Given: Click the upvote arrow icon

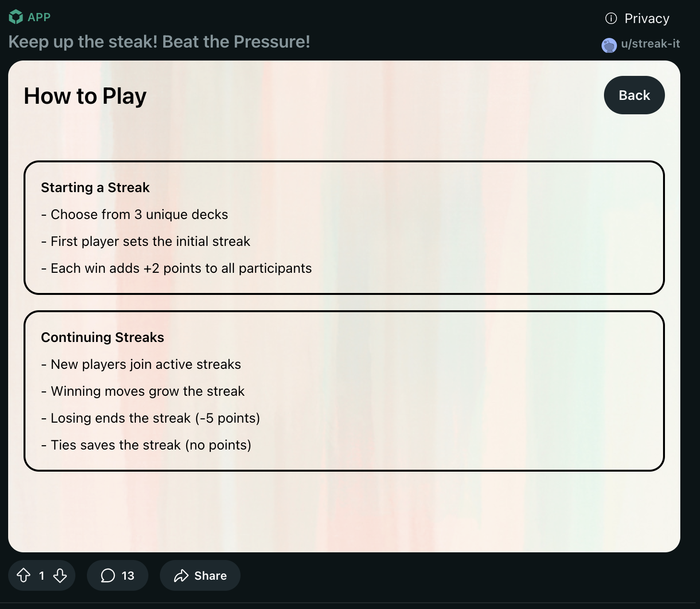Looking at the screenshot, I should 24,575.
